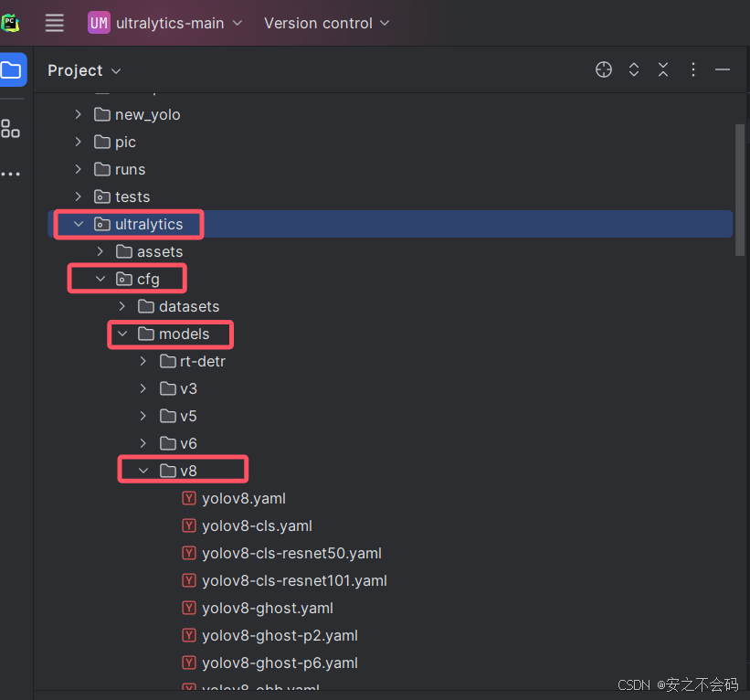Screen dimensions: 750x700
Task: Click the yolov8-cls.yaml file icon
Action: point(189,525)
